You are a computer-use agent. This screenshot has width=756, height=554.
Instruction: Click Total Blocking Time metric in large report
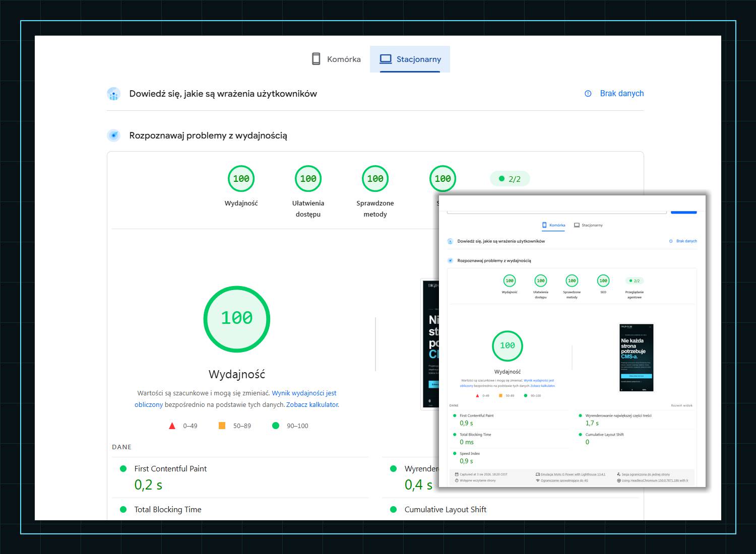pyautogui.click(x=168, y=509)
